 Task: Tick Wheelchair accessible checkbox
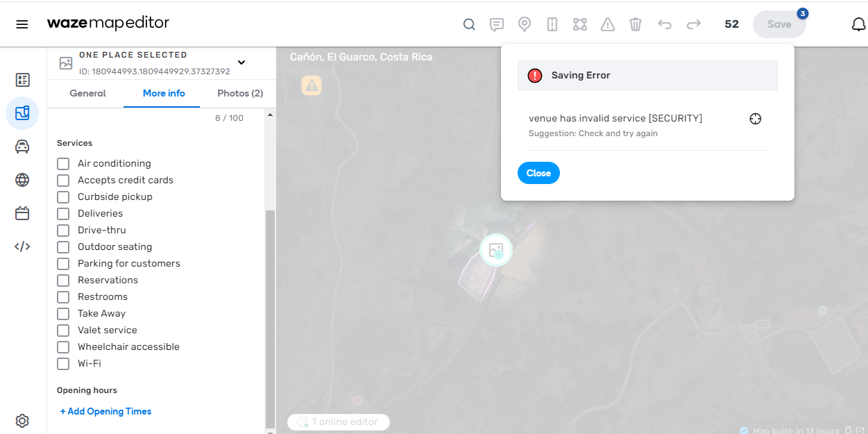(63, 347)
